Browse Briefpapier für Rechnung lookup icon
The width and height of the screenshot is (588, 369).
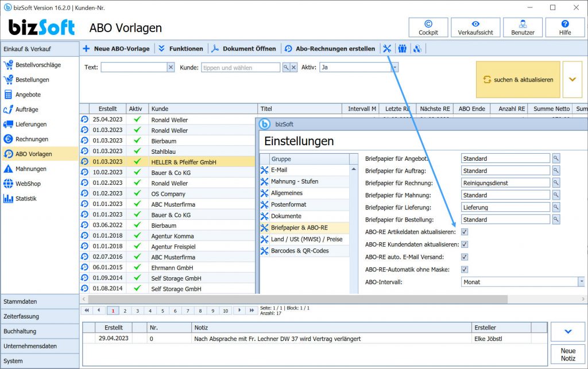pyautogui.click(x=556, y=183)
